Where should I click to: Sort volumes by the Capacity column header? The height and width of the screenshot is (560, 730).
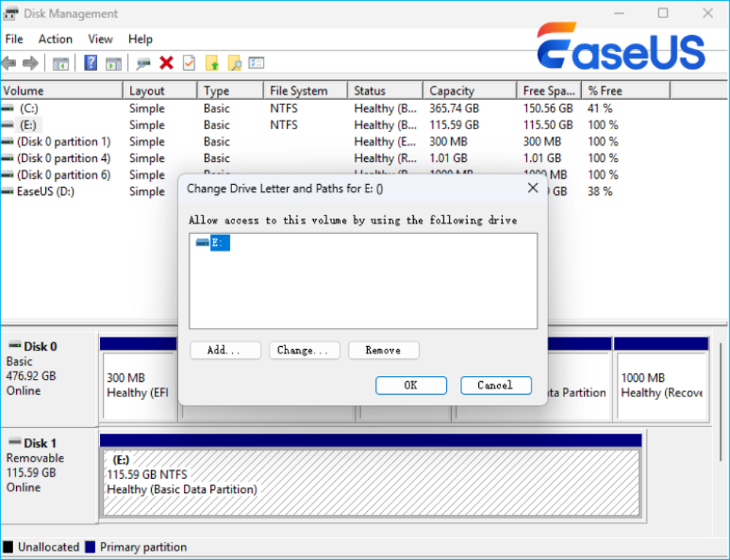[452, 91]
